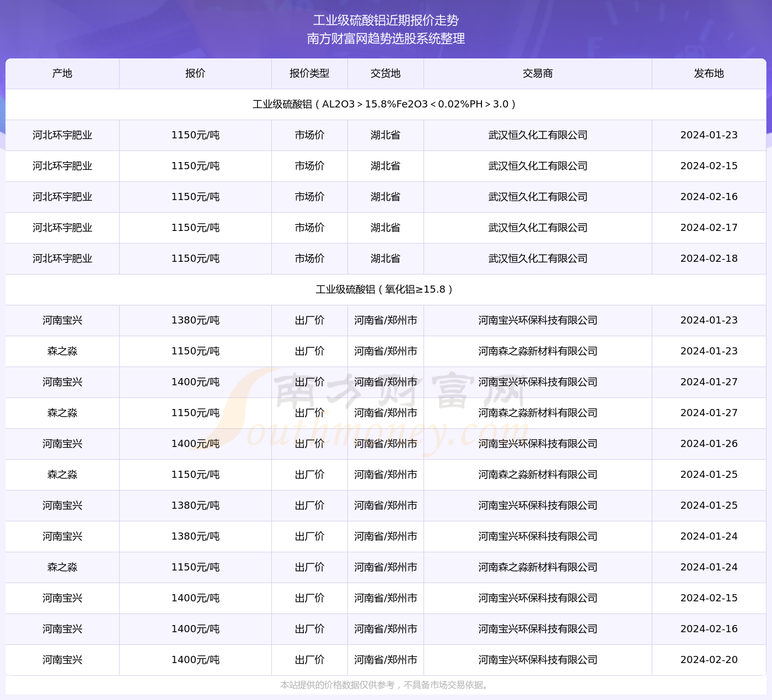772x700 pixels.
Task: Click 武汉恒久化工有限公司 in the 2024-02-18 row
Action: pos(538,259)
